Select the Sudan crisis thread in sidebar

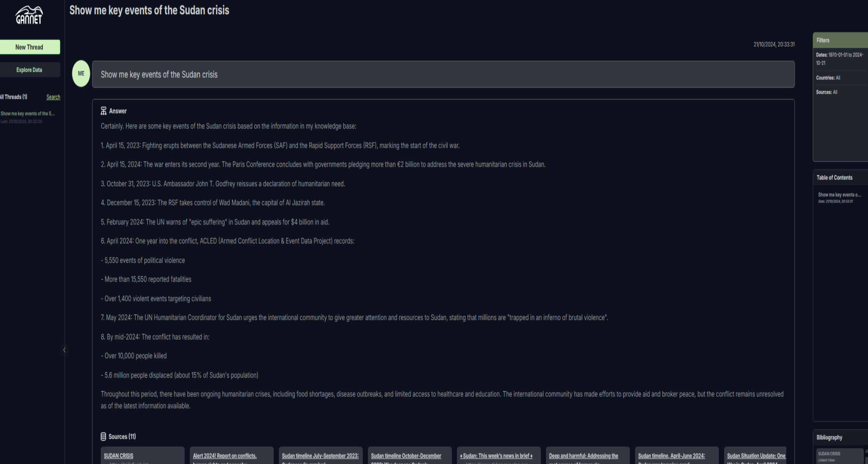point(28,117)
